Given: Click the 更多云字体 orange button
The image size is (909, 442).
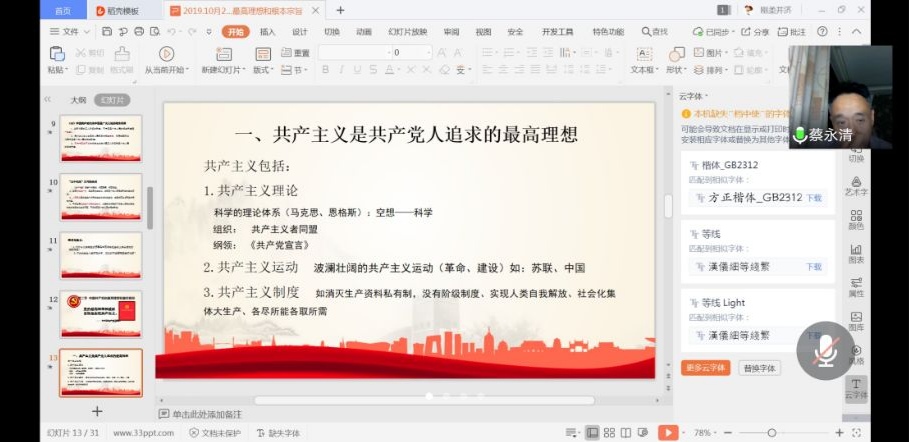Looking at the screenshot, I should coord(705,368).
